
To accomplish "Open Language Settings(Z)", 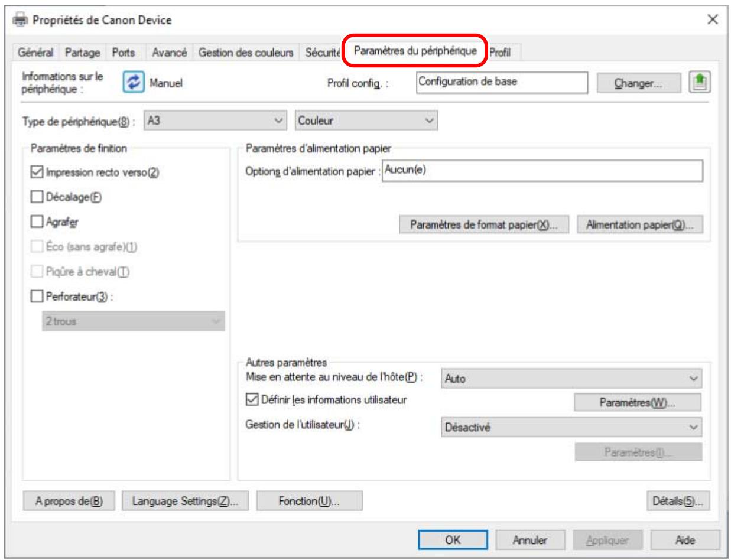I will 185,502.
